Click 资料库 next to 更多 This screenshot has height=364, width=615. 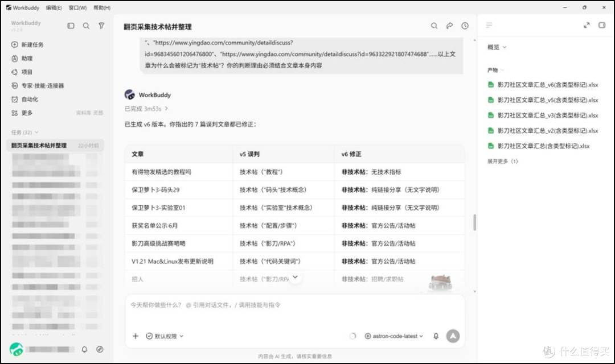[83, 113]
